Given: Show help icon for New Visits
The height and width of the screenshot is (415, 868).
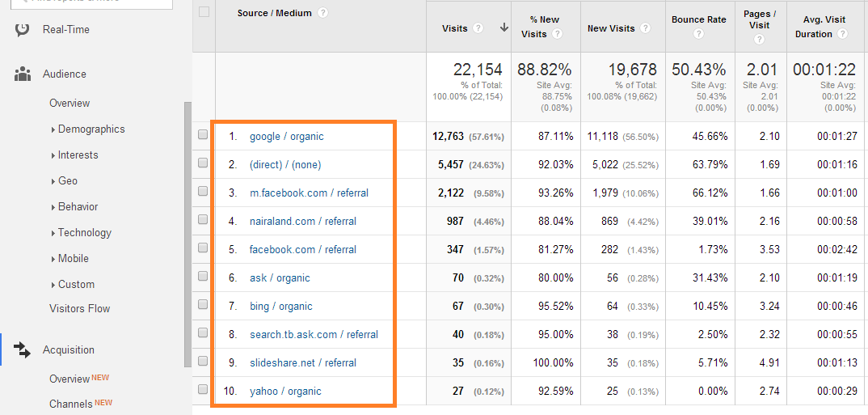Looking at the screenshot, I should pos(644,28).
